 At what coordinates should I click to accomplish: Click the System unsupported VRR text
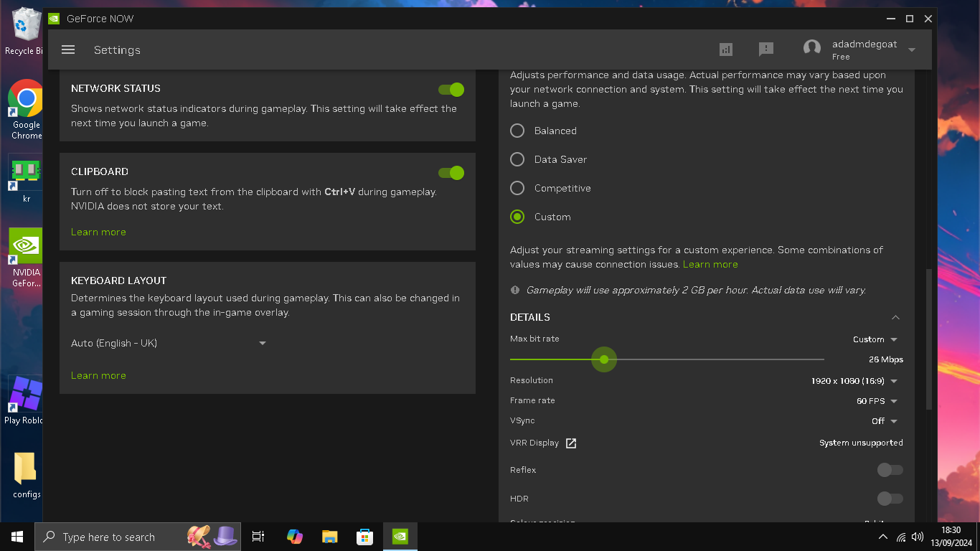(x=861, y=443)
